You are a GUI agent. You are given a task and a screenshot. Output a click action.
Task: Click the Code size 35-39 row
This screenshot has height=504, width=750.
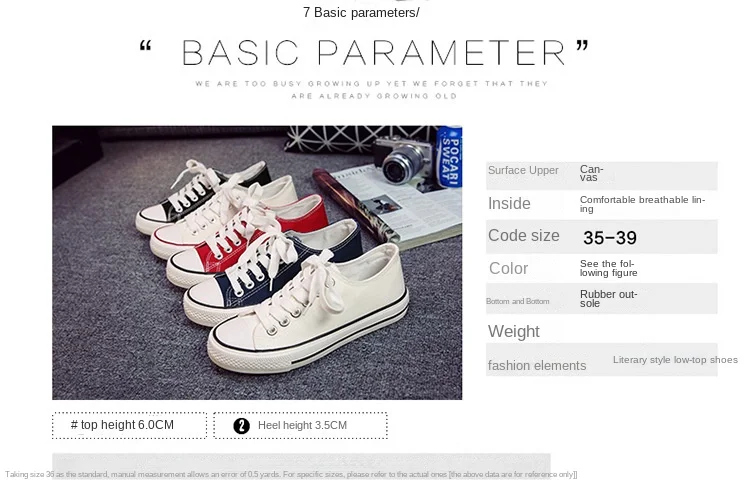point(602,237)
